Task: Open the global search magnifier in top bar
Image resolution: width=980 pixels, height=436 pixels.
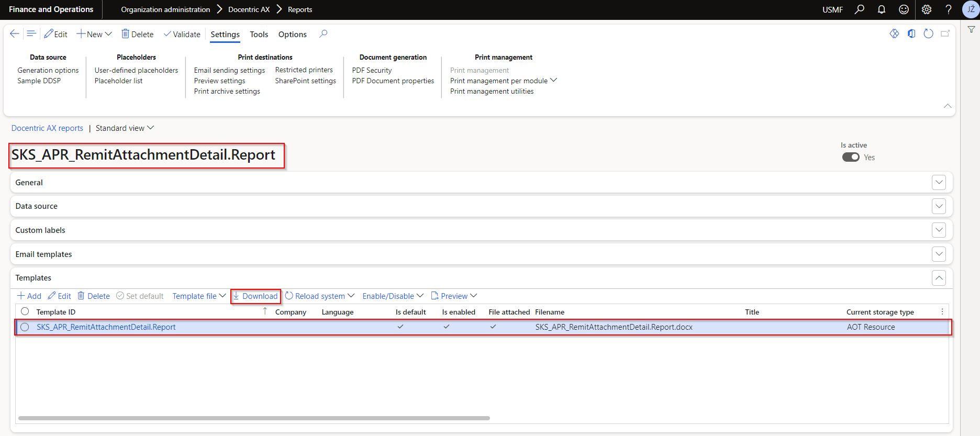Action: click(860, 9)
